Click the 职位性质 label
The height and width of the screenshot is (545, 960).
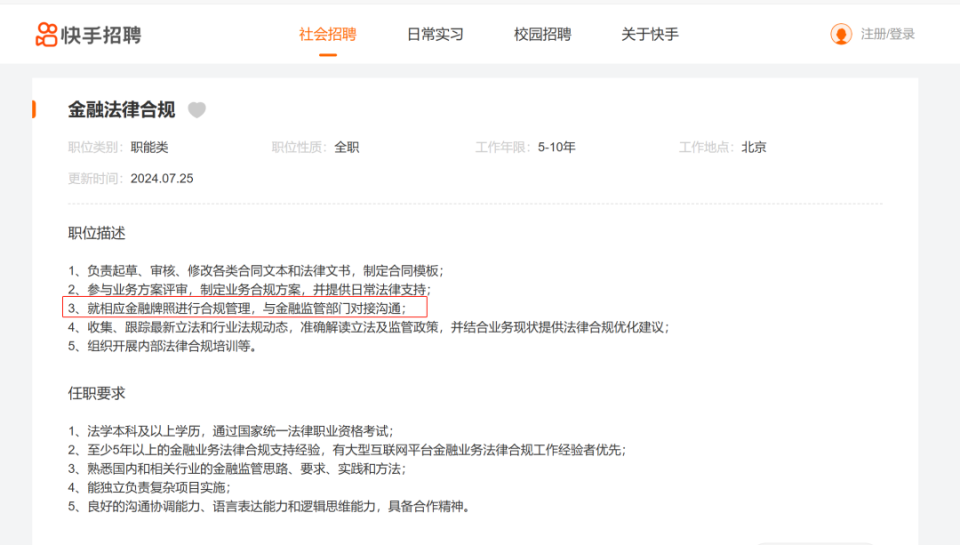tap(299, 148)
